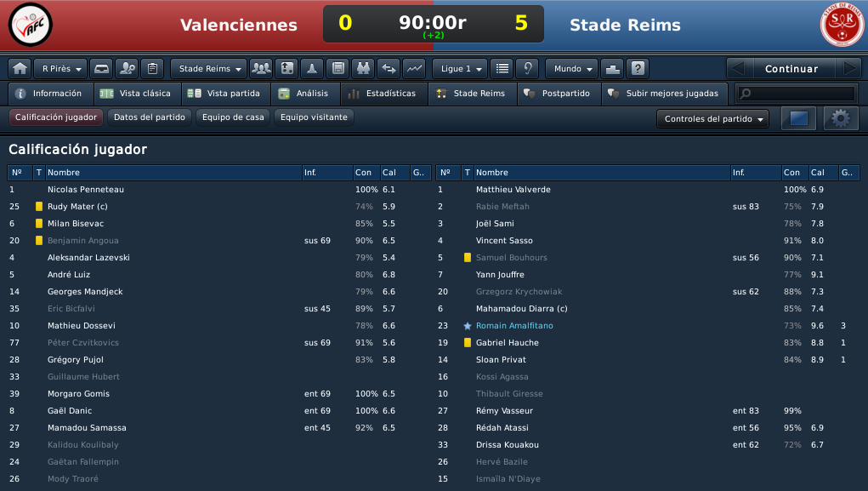Open the finances graph icon
The width and height of the screenshot is (868, 491).
(415, 69)
